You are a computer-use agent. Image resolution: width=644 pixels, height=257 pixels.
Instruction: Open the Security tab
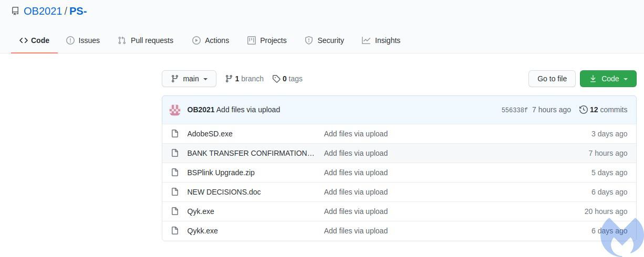tap(325, 40)
